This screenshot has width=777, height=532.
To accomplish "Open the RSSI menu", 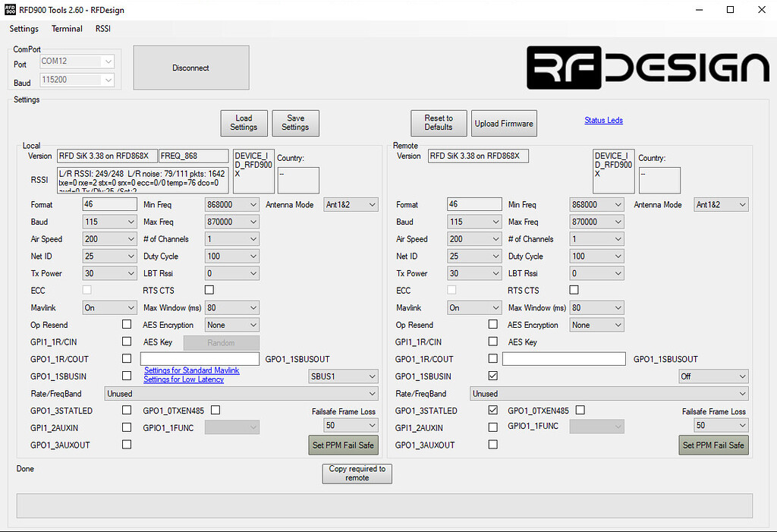I will (x=102, y=29).
